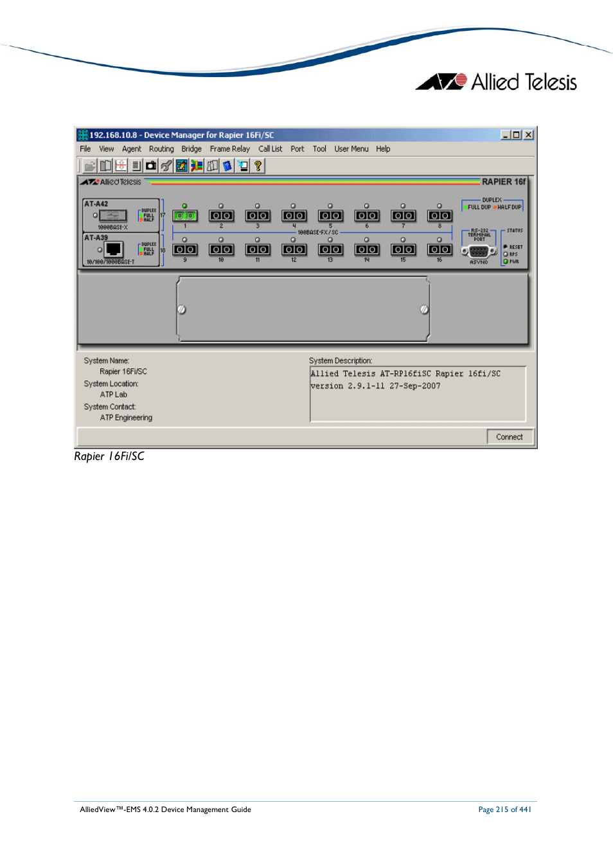
Task: Select fiber port 5 on the chassis
Action: point(330,216)
